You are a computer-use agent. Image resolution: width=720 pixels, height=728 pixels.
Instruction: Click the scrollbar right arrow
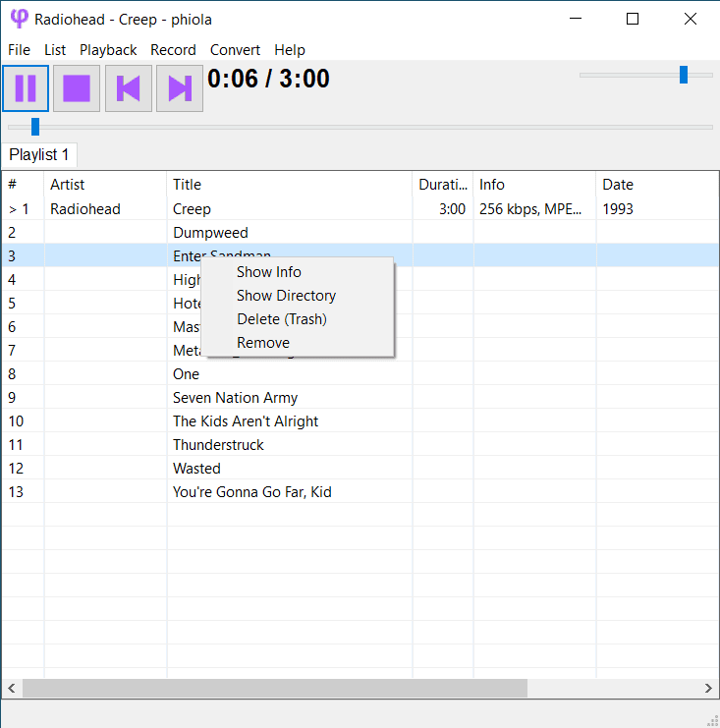[x=708, y=688]
